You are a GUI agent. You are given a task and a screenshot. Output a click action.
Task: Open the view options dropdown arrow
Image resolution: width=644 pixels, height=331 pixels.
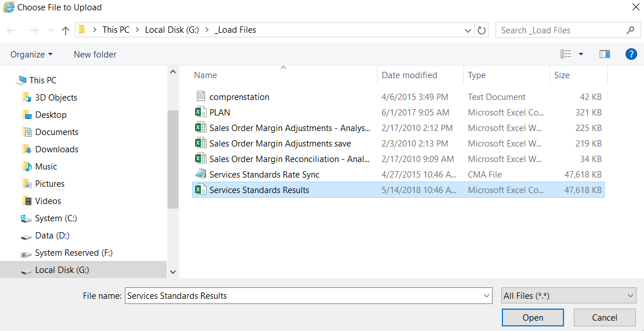click(581, 54)
